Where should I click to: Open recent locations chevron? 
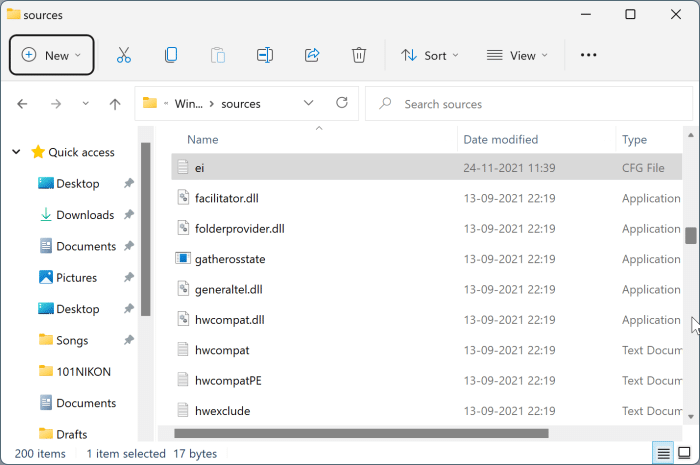[86, 104]
